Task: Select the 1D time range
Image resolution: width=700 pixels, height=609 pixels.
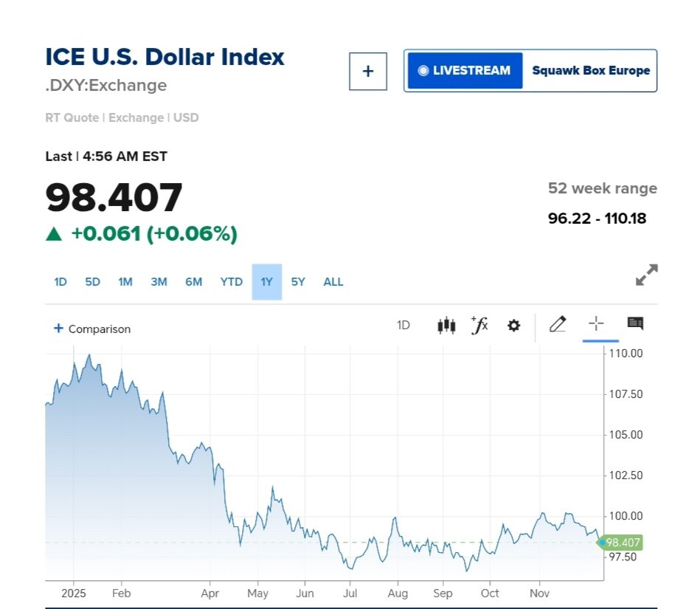Action: tap(60, 282)
